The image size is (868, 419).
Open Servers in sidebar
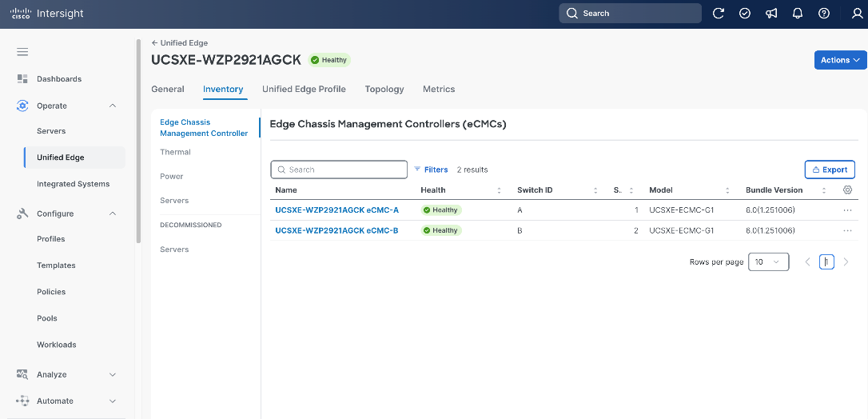click(51, 131)
